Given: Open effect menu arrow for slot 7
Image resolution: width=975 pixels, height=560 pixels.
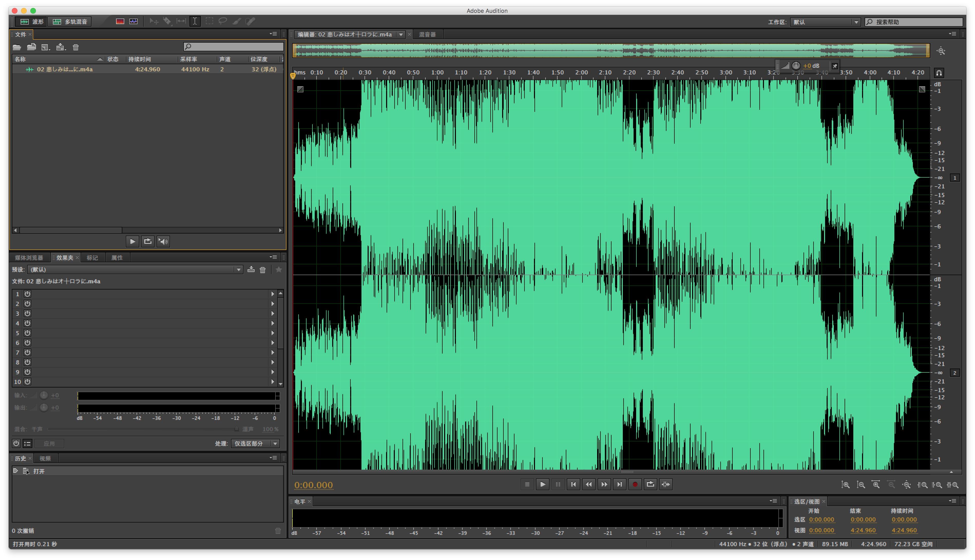Looking at the screenshot, I should point(273,353).
